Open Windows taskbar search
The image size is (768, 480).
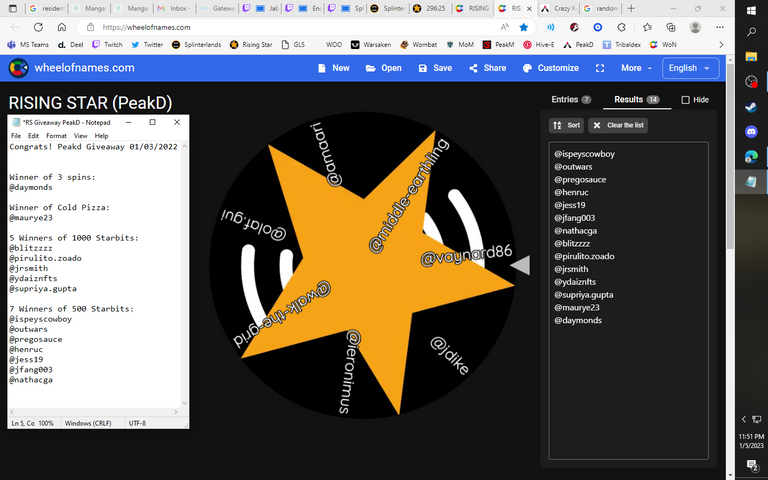point(751,32)
